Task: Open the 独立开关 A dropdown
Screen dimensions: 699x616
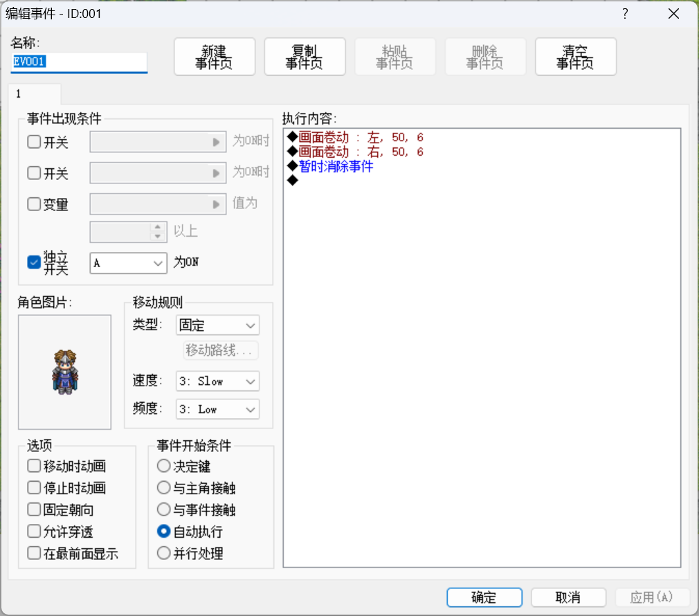Action: 129,263
